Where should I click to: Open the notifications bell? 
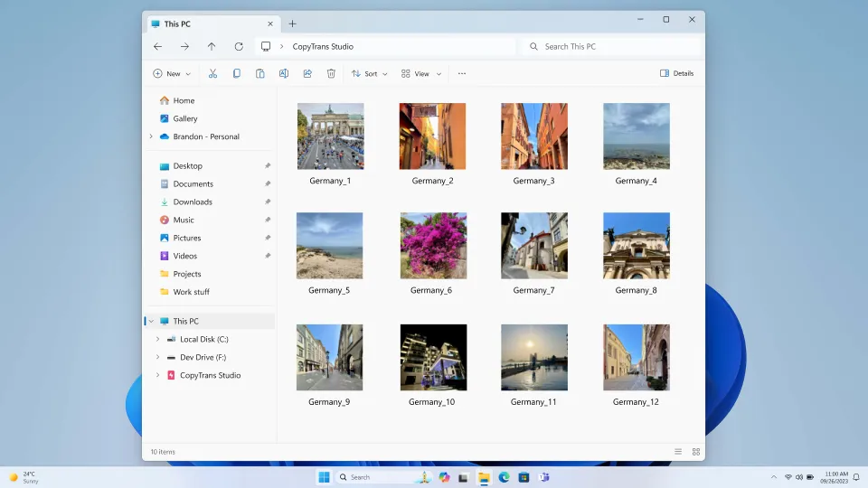856,477
